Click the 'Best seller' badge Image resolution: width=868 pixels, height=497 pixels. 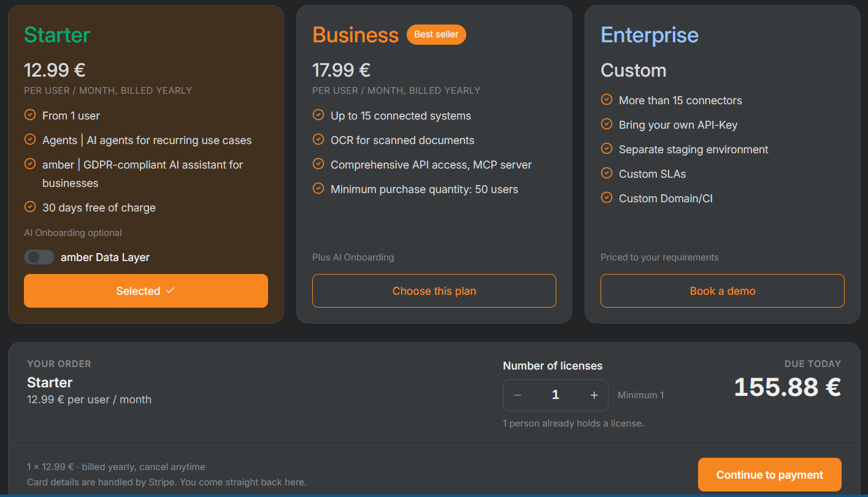(x=436, y=34)
